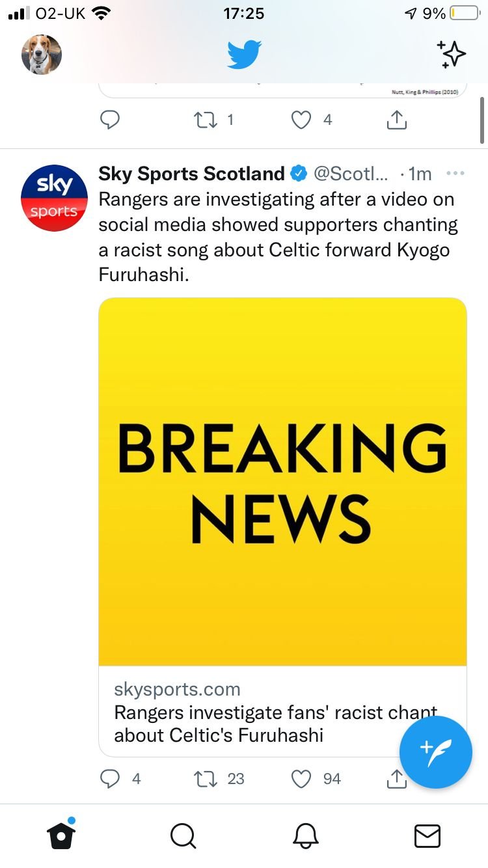The width and height of the screenshot is (488, 868).
Task: Tap the Twitter bird logo
Action: coord(244,55)
